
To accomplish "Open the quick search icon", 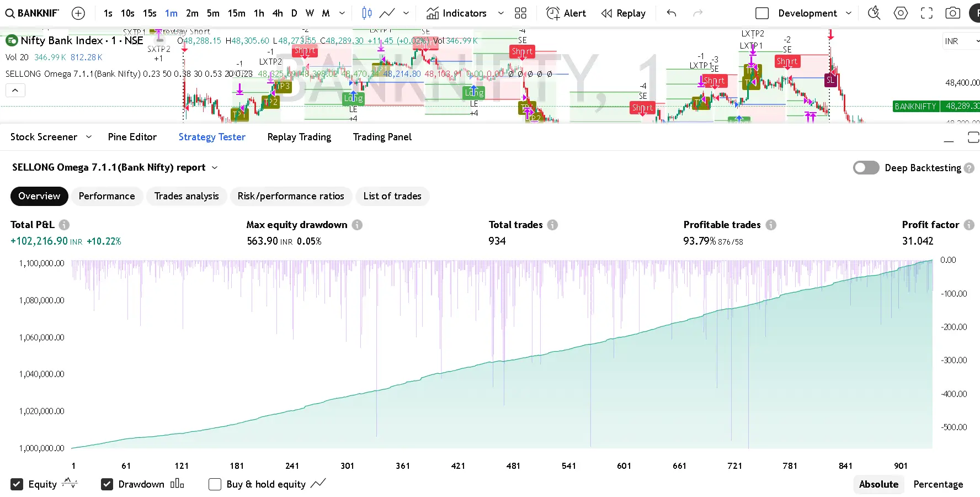I will coord(874,13).
